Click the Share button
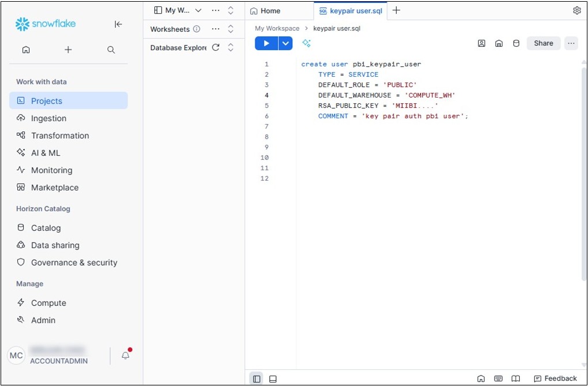 click(543, 43)
